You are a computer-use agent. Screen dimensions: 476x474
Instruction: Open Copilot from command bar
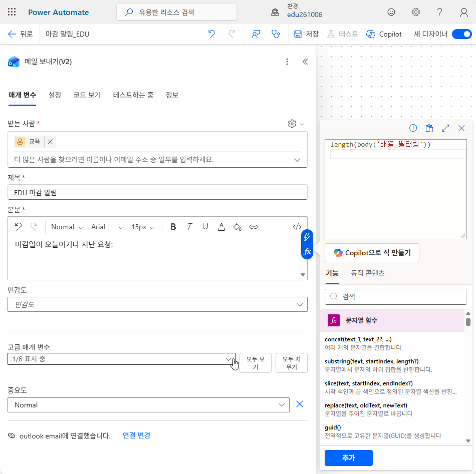[x=384, y=34]
